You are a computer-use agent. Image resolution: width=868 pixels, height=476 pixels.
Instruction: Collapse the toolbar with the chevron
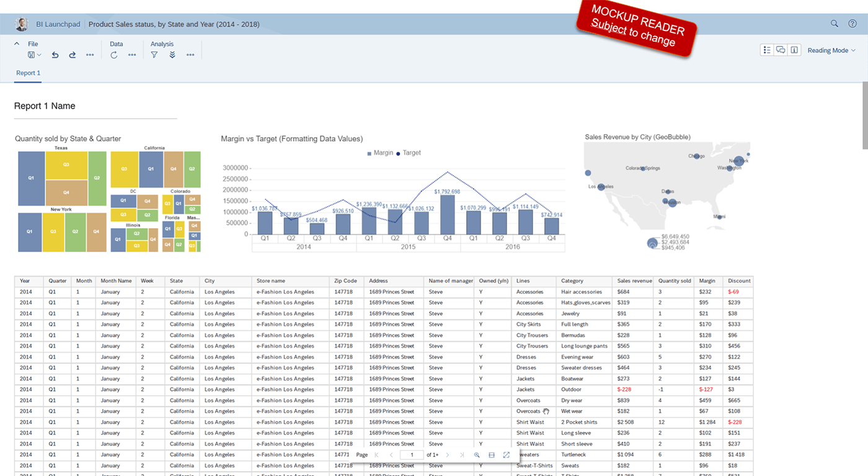pyautogui.click(x=16, y=43)
